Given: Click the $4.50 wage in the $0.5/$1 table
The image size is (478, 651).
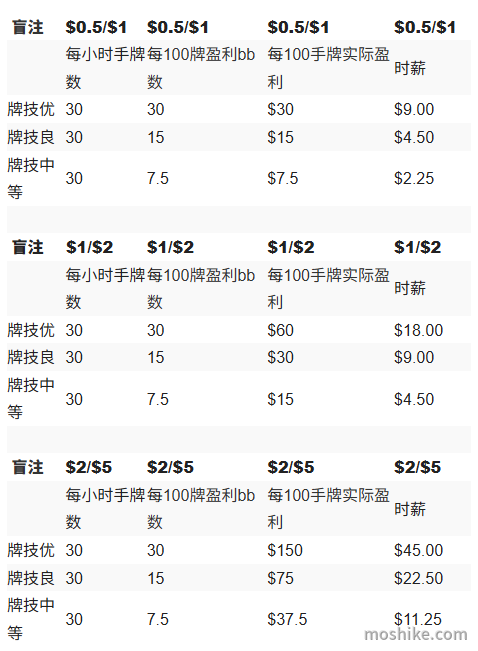Looking at the screenshot, I should tap(414, 137).
